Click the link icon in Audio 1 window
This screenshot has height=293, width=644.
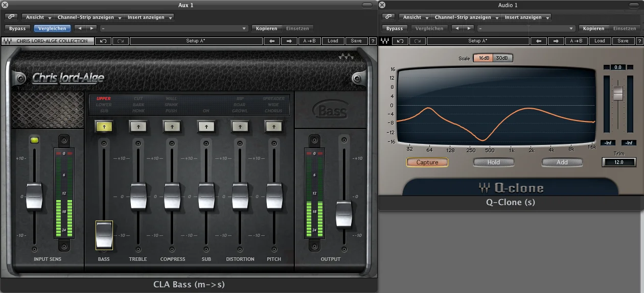click(x=387, y=17)
